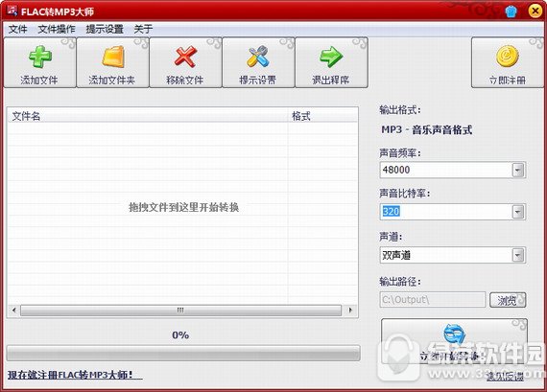Screen dimensions: 547x392
Task: Click the file list left scroll arrow
Action: click(14, 311)
